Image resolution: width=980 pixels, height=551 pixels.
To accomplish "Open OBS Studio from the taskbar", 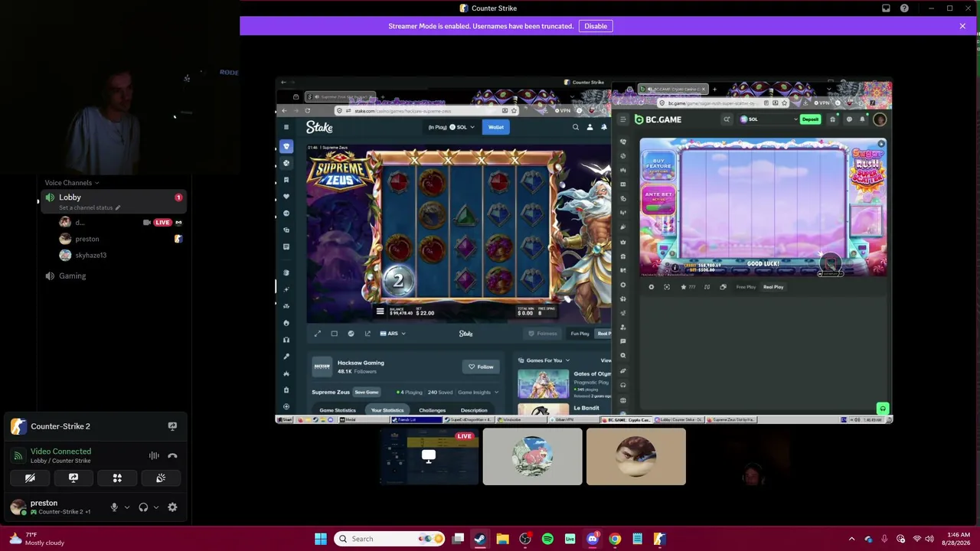I will 525,539.
